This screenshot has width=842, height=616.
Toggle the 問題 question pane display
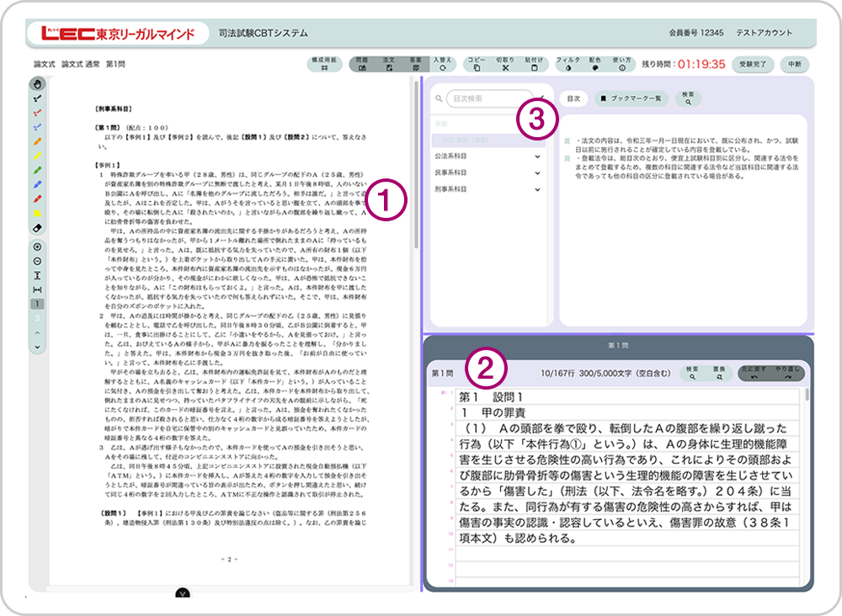(x=363, y=63)
